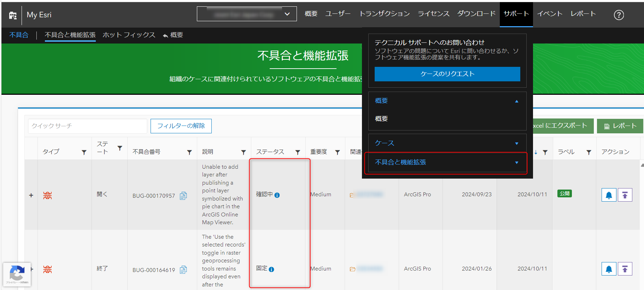Click the filter icon on ラベル column

[x=589, y=152]
